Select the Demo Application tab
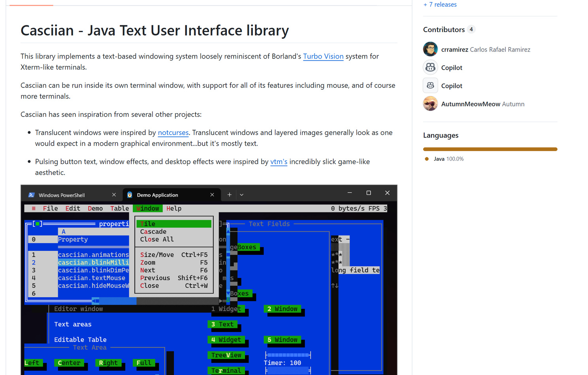The image size is (588, 375). click(171, 195)
